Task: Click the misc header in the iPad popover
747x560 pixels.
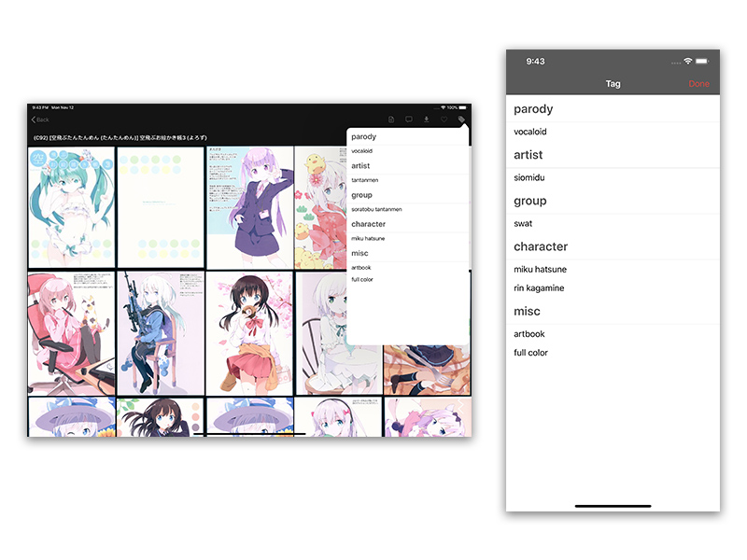Action: (x=359, y=253)
